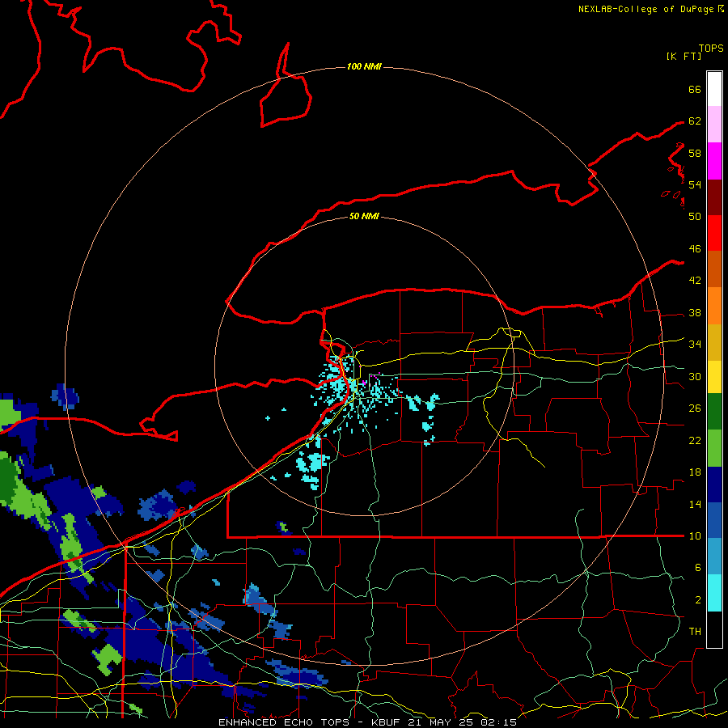Pick the light blue legend swatch
Image resolution: width=728 pixels, height=728 pixels.
point(714,557)
